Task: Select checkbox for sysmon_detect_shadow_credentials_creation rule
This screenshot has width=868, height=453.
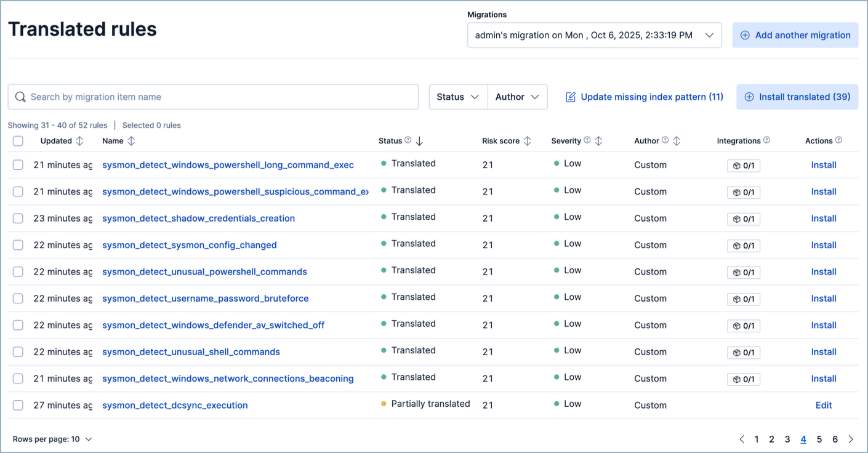Action: (18, 218)
